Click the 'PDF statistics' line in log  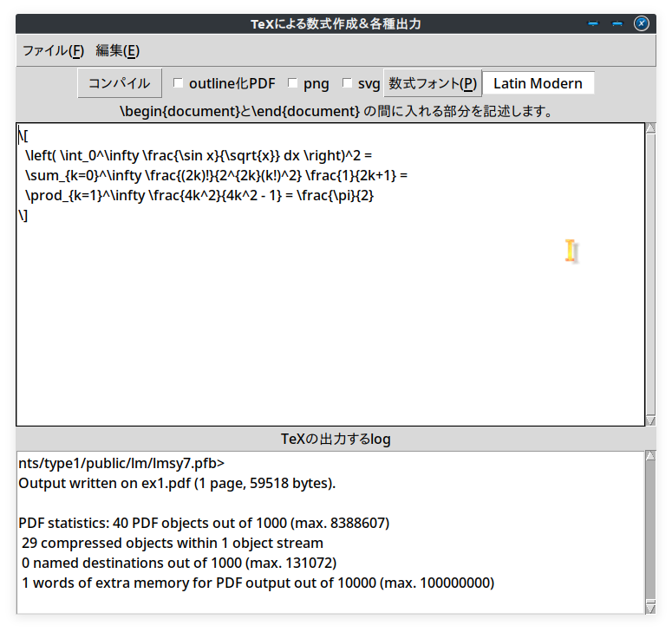click(204, 524)
